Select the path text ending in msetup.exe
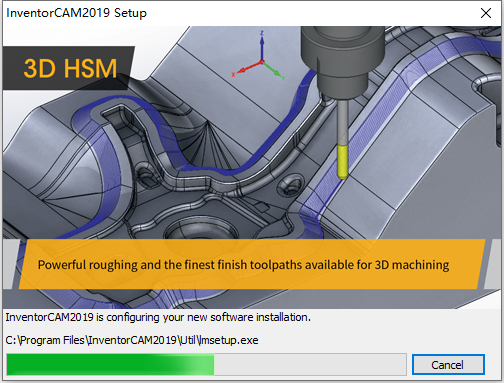504x383 pixels. coord(132,340)
